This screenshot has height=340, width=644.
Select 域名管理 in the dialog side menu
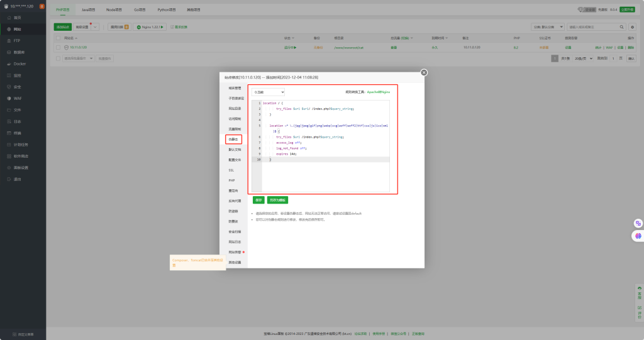click(x=235, y=88)
